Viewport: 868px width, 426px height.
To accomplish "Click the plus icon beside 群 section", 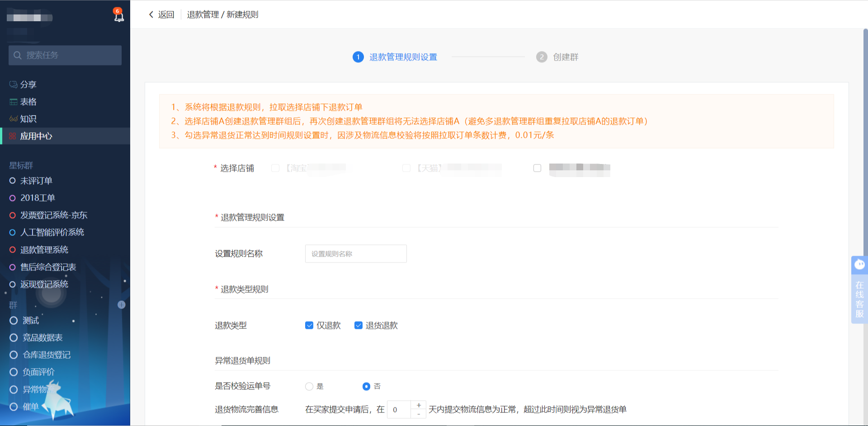I will pyautogui.click(x=121, y=304).
